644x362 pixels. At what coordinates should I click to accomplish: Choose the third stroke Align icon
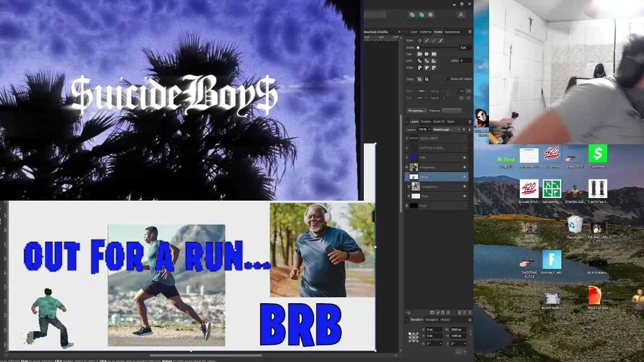pos(434,68)
